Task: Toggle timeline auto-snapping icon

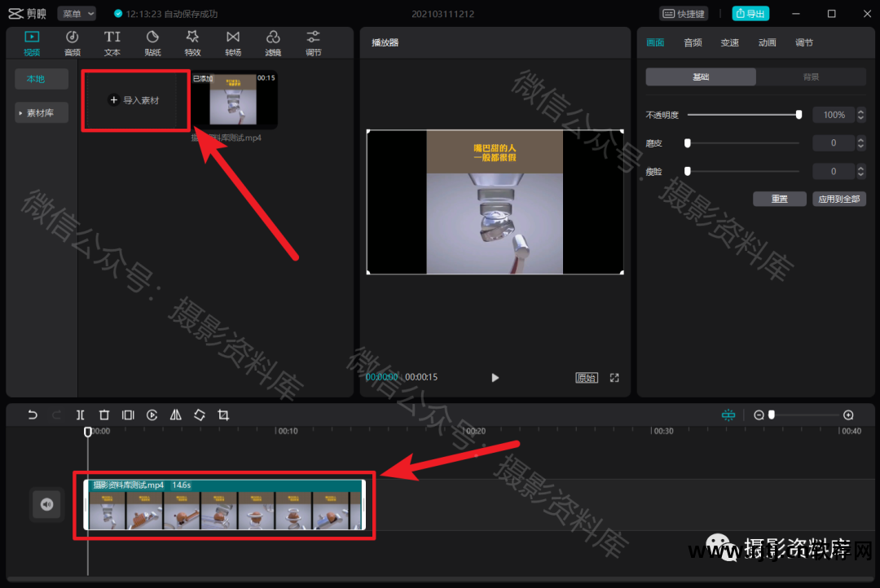Action: 728,415
